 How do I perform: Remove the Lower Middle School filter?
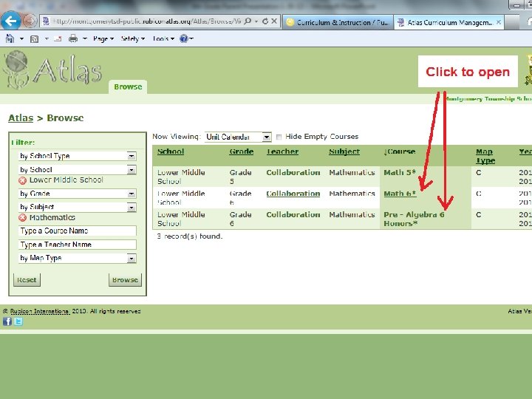click(x=22, y=180)
